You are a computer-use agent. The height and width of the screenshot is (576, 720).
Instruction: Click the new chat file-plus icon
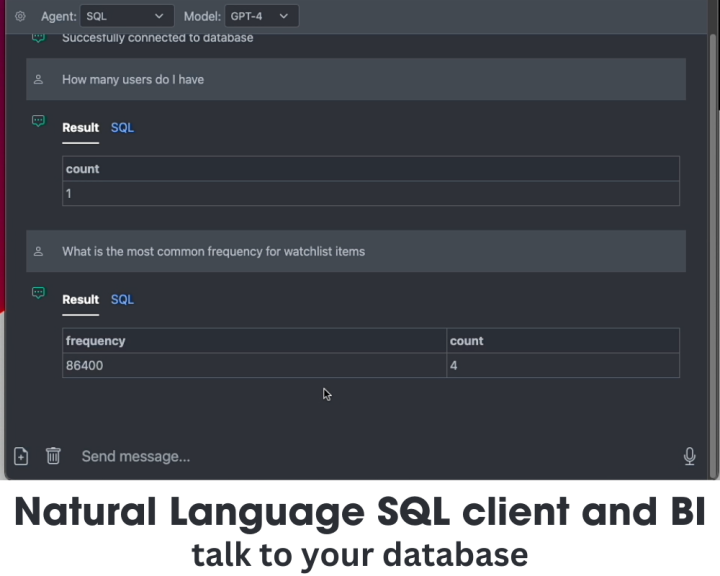click(21, 456)
